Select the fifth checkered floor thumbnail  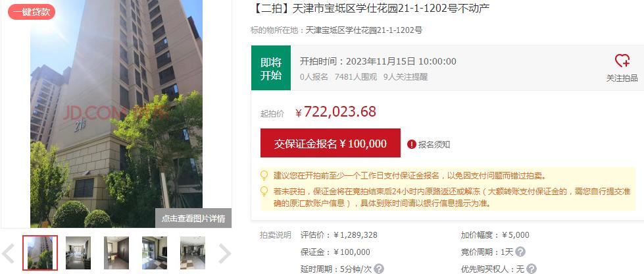[193, 253]
